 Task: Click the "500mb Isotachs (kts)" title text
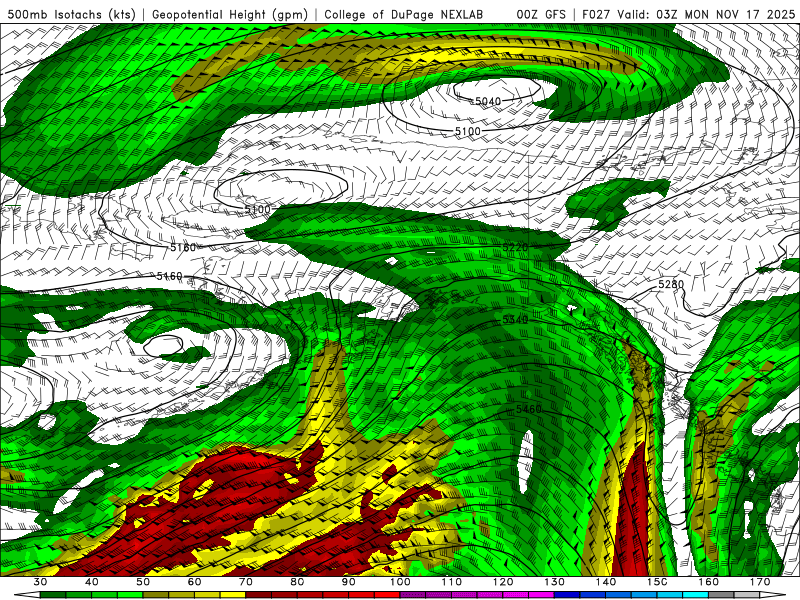click(x=71, y=15)
